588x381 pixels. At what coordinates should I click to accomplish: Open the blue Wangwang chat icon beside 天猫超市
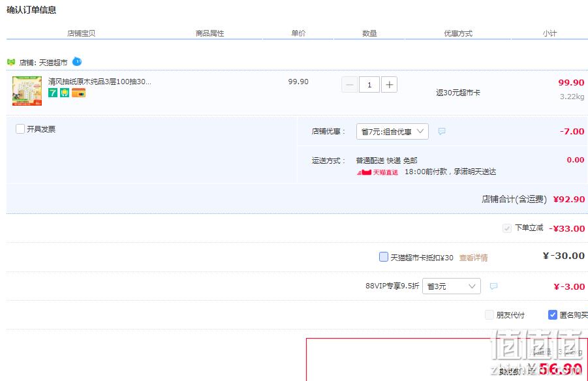click(77, 61)
